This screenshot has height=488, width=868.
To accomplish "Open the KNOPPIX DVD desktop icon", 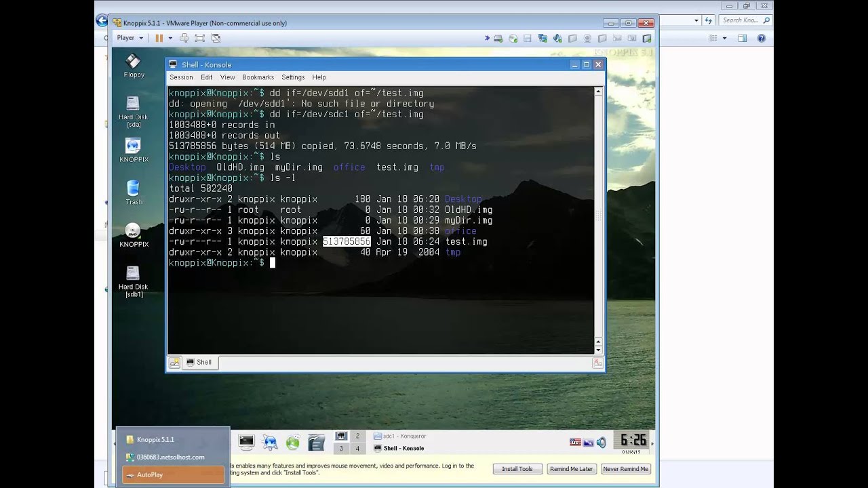I will 134,235.
